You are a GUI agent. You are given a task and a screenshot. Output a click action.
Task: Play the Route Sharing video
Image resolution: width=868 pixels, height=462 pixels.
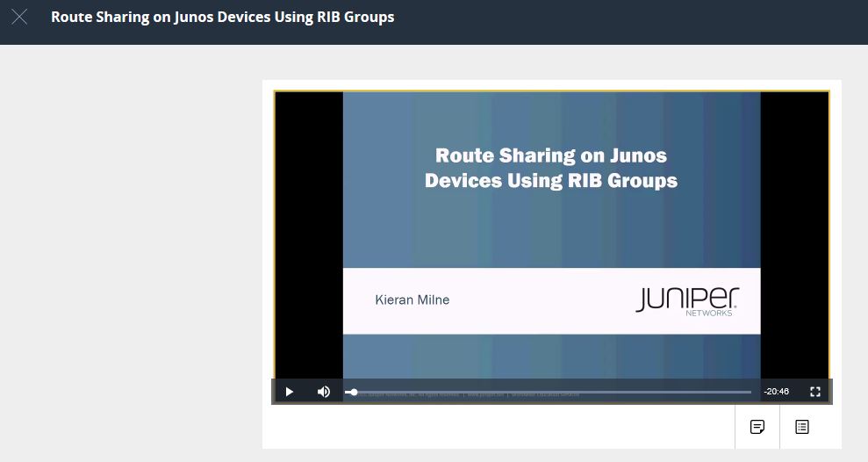click(x=289, y=392)
